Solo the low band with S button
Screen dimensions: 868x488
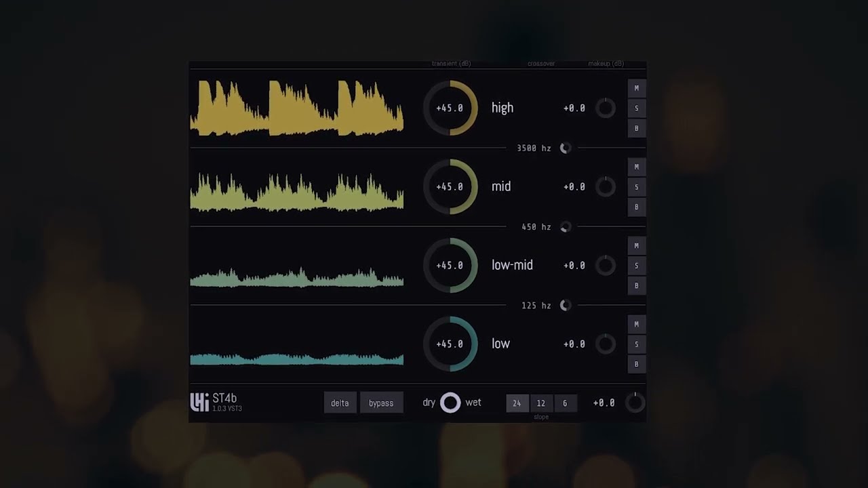637,344
